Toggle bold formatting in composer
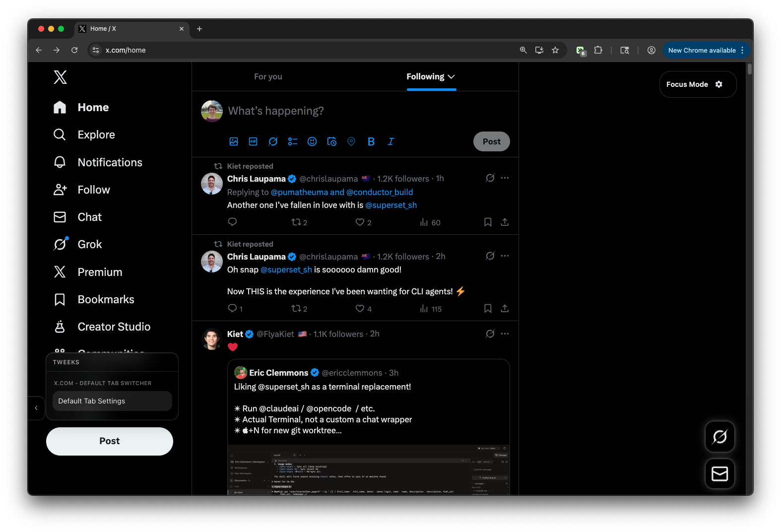Screen dimensions: 781x532 (371, 141)
